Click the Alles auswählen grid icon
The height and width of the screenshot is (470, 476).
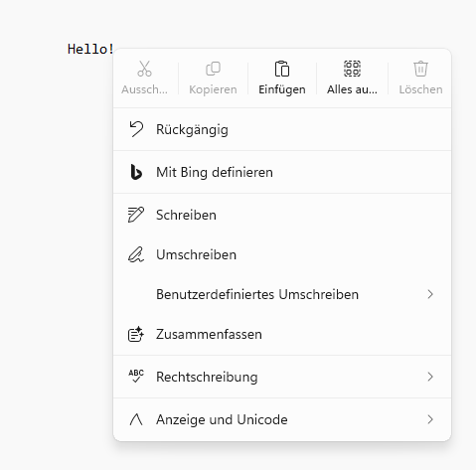click(x=352, y=69)
